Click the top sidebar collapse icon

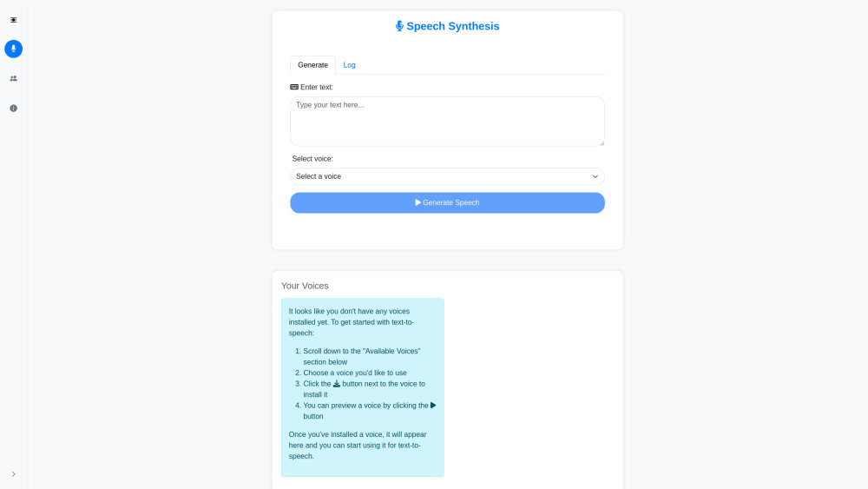coord(13,19)
